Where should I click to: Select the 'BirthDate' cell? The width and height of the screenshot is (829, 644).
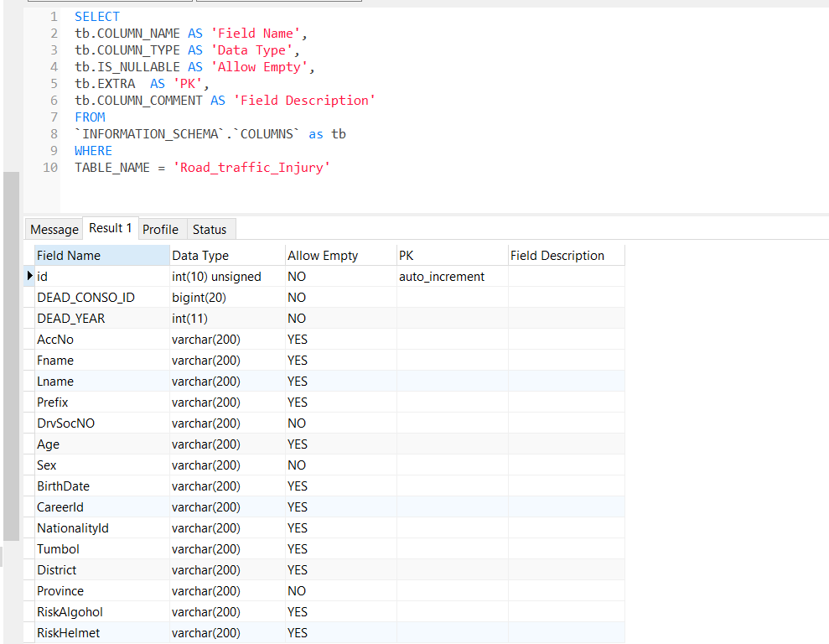pos(102,486)
